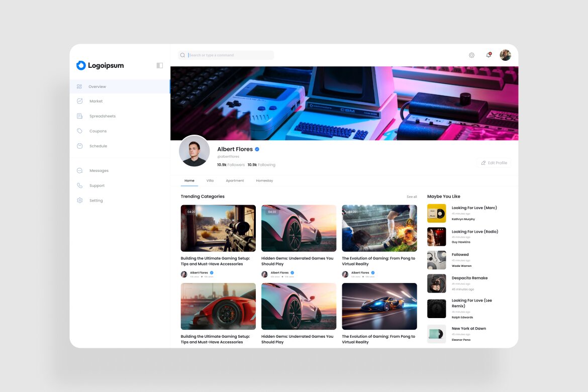Play the Despacito Remake track thumbnail
This screenshot has height=392, width=588.
436,283
